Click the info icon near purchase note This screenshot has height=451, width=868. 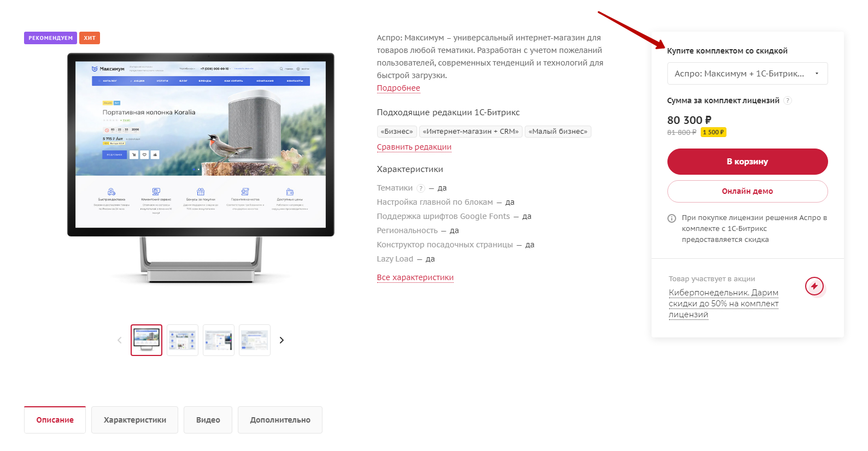click(x=672, y=218)
